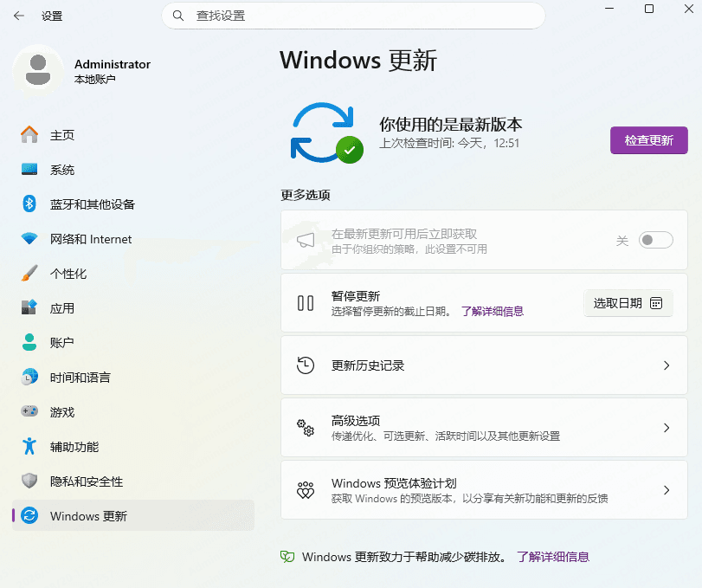
Task: Open 了解详细信息 link in 暂停更新
Action: pyautogui.click(x=493, y=311)
